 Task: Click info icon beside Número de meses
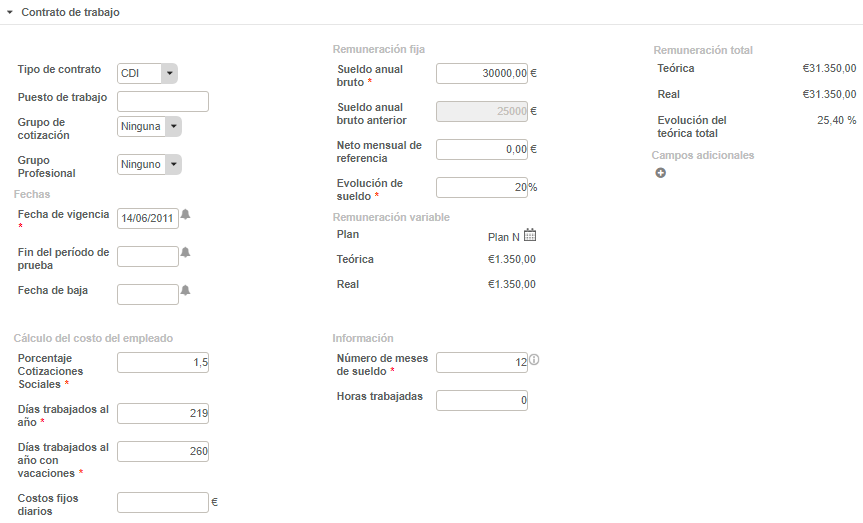(534, 361)
